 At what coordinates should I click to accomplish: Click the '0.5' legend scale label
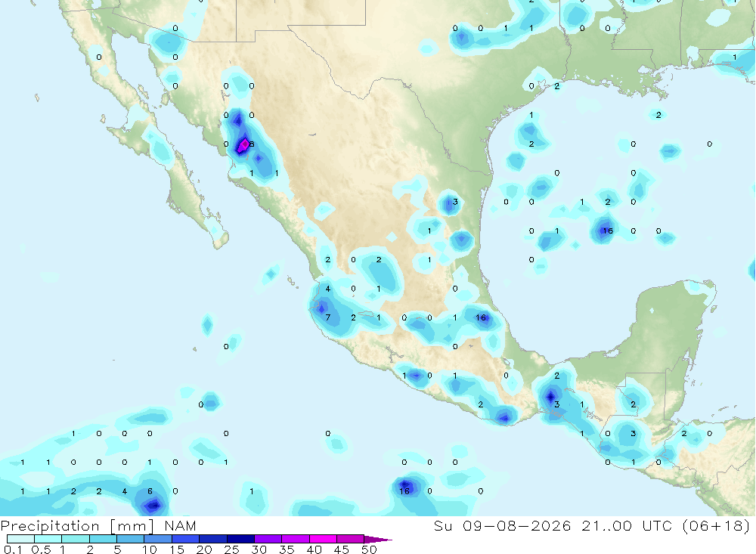click(41, 549)
